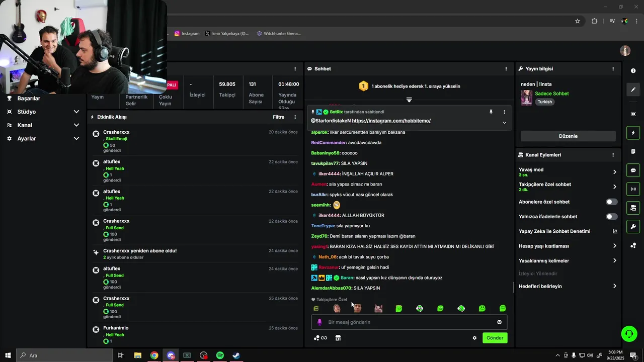Image resolution: width=644 pixels, height=362 pixels.
Task: Open Yayın bilgisi panel three-dot menu
Action: pyautogui.click(x=613, y=68)
